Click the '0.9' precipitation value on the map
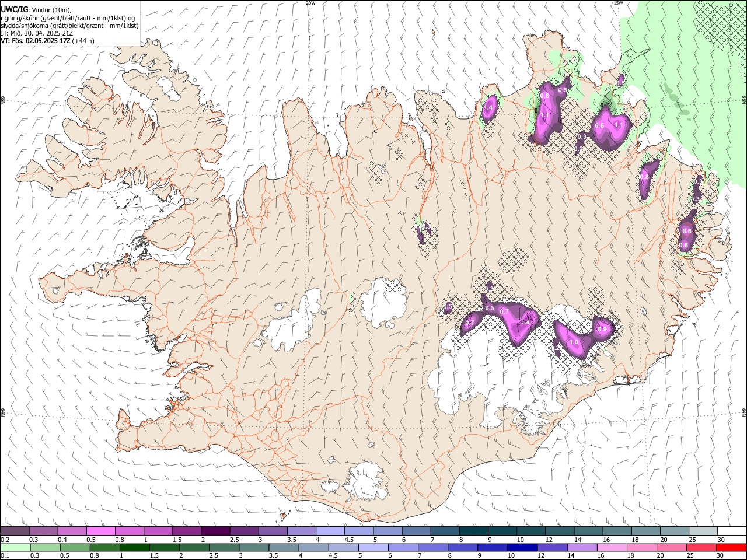This screenshot has height=560, width=747. tap(603, 330)
